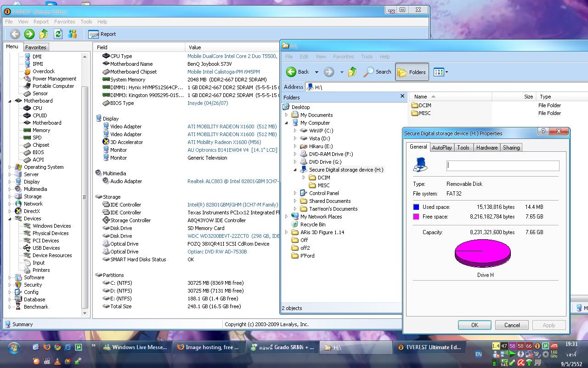Click the EVEREST up-level folder icon
Screen dimensions: 588x368
point(44,34)
